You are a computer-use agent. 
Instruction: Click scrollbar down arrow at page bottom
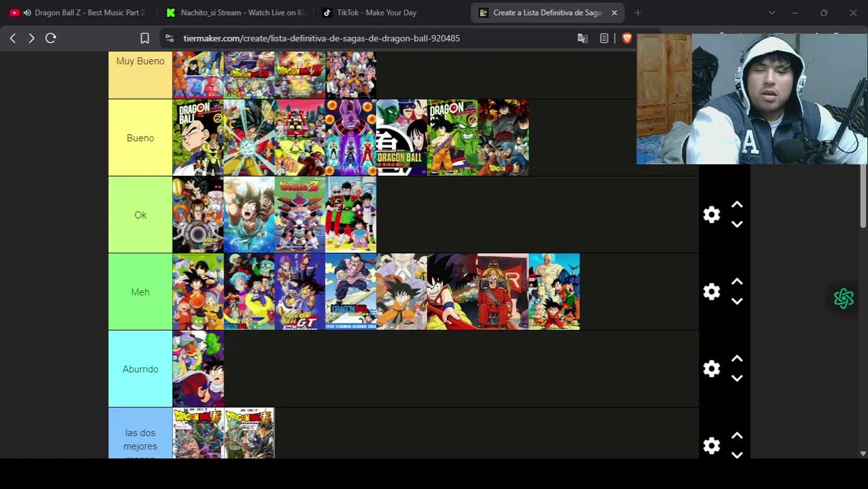coord(863,453)
